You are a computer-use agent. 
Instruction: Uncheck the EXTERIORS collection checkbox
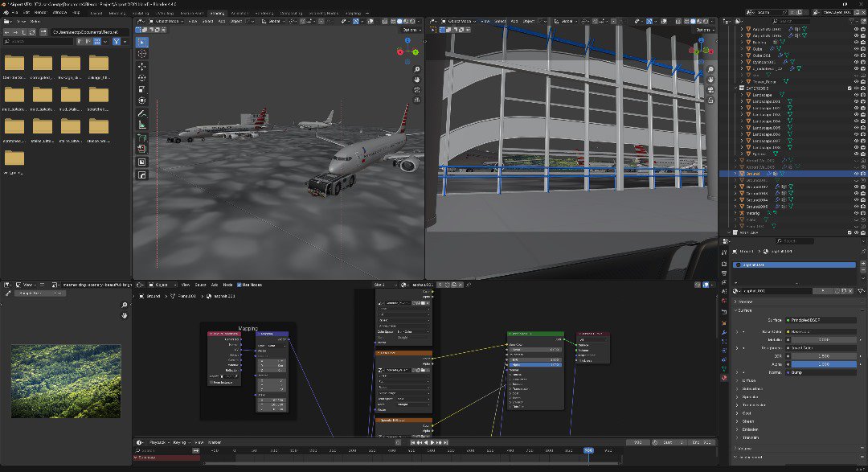850,88
